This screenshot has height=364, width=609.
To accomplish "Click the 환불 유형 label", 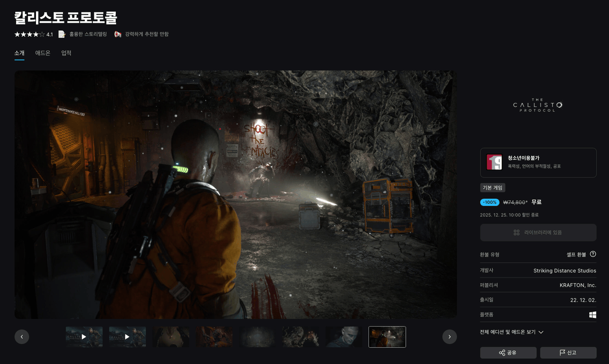I will [490, 254].
